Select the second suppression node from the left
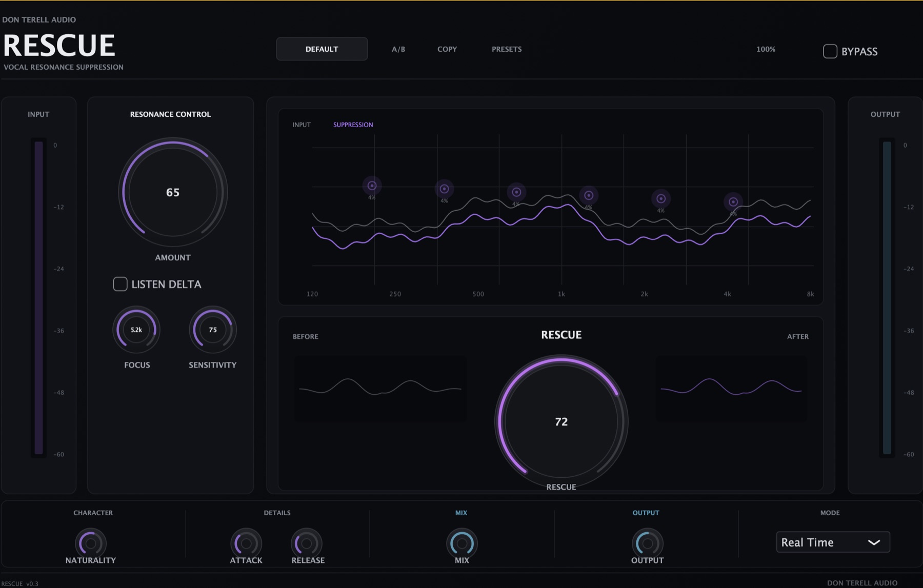 click(x=444, y=189)
